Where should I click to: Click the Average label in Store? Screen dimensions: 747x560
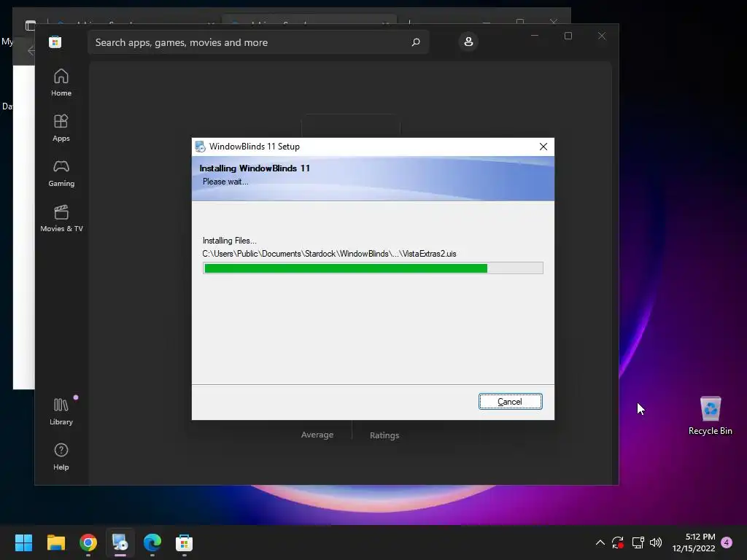(317, 435)
